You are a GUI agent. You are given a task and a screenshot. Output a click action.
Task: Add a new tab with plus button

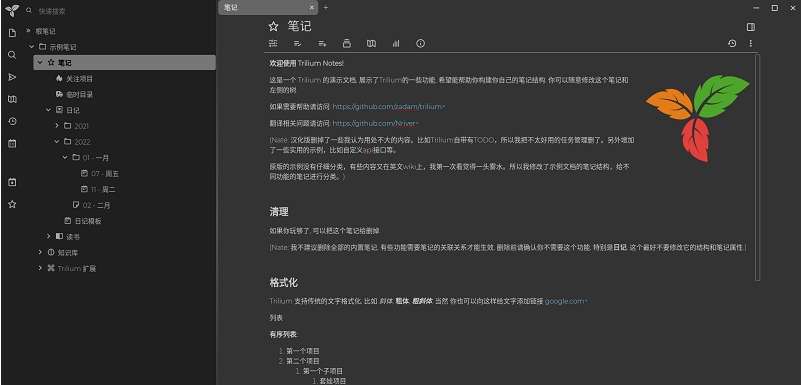(325, 8)
